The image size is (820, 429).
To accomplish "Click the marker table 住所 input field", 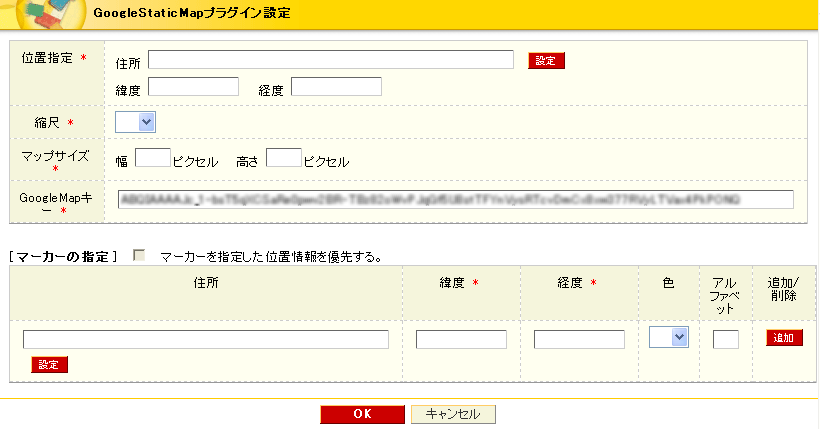I will tap(206, 339).
